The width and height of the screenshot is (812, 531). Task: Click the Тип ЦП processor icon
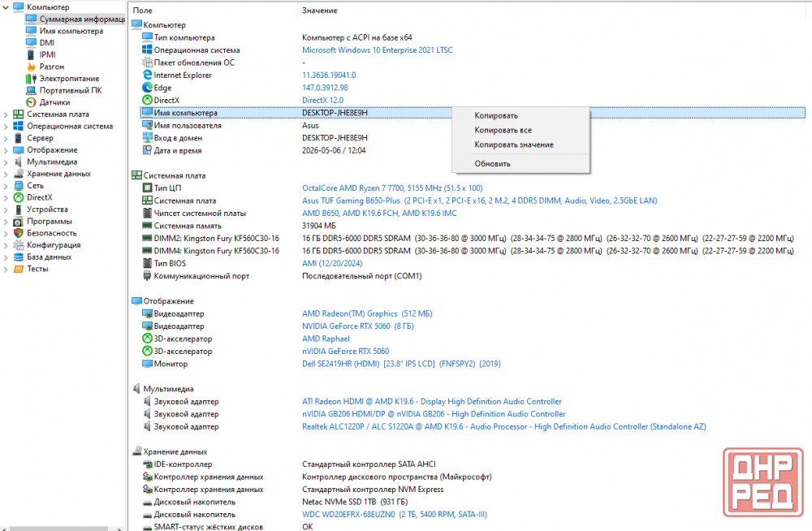pyautogui.click(x=147, y=188)
